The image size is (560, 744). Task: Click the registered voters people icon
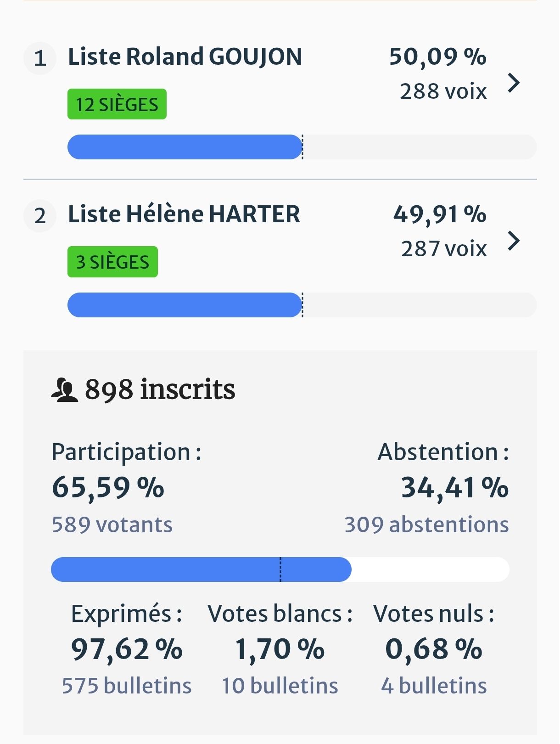click(x=64, y=390)
